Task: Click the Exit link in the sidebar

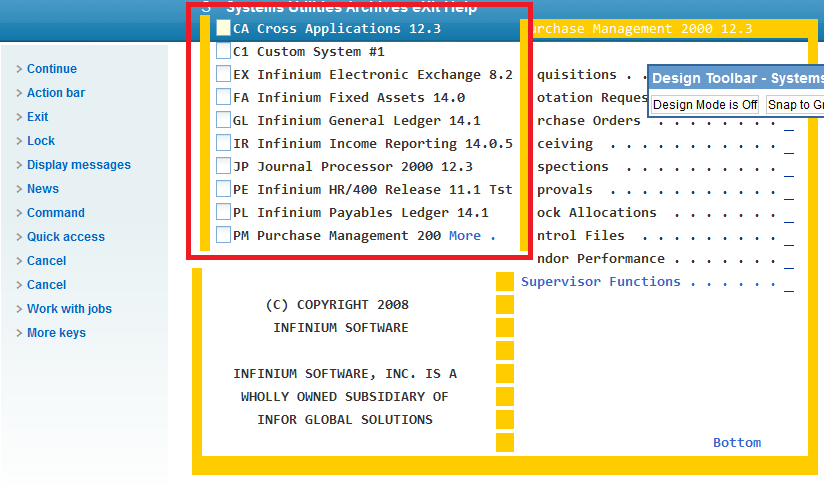Action: click(x=37, y=117)
